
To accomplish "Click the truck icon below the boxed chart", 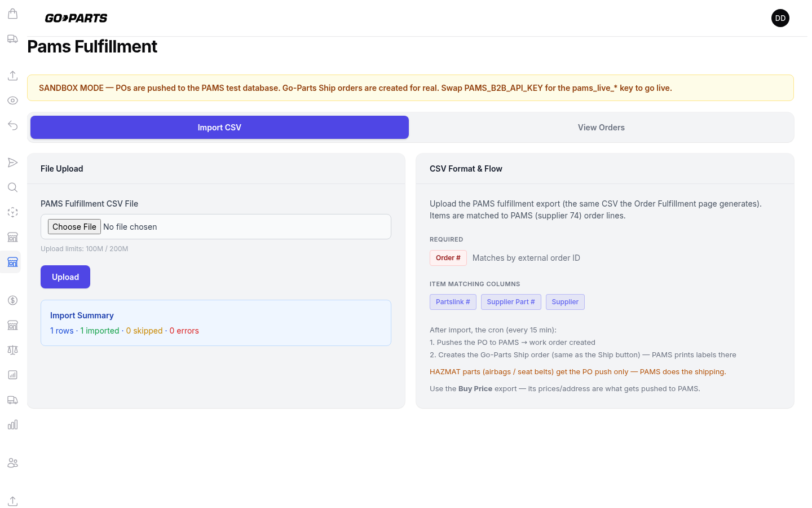I will (x=12, y=400).
